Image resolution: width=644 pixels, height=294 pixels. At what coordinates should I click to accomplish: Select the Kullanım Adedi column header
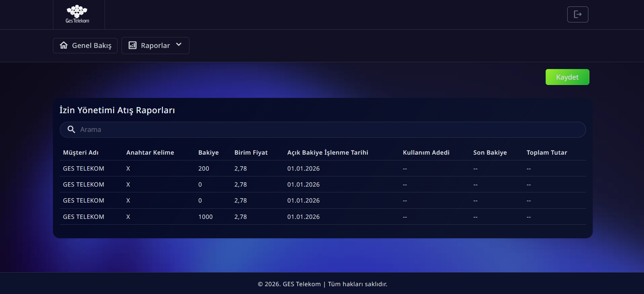pos(426,153)
